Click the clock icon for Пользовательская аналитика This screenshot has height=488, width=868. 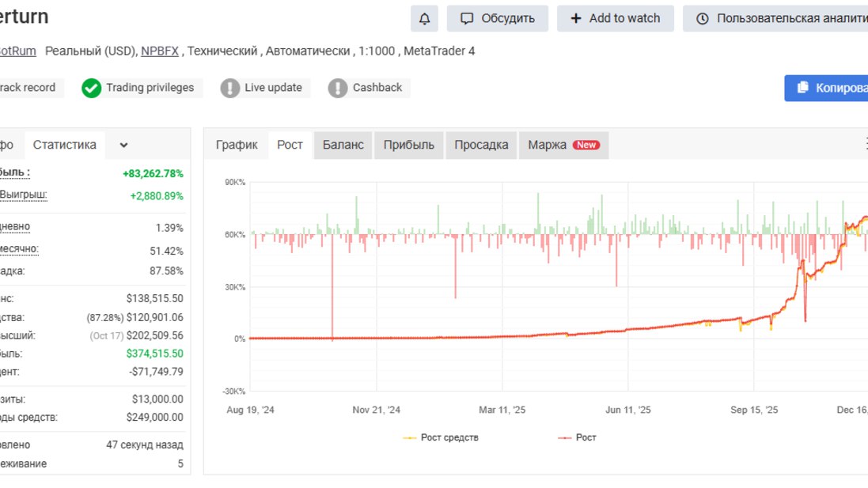point(702,19)
